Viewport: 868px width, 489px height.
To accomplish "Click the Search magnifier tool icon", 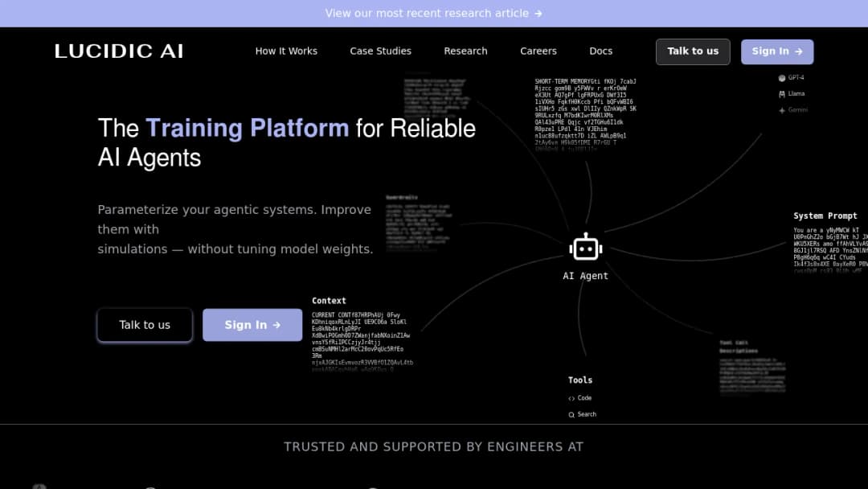I will [x=571, y=415].
